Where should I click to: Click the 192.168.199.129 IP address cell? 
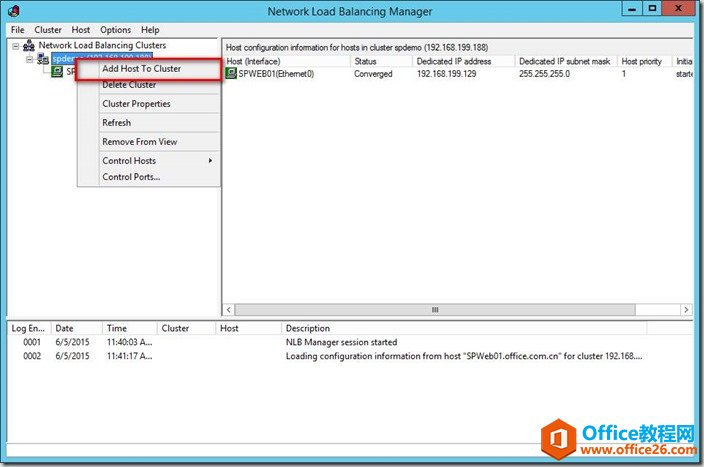click(447, 74)
